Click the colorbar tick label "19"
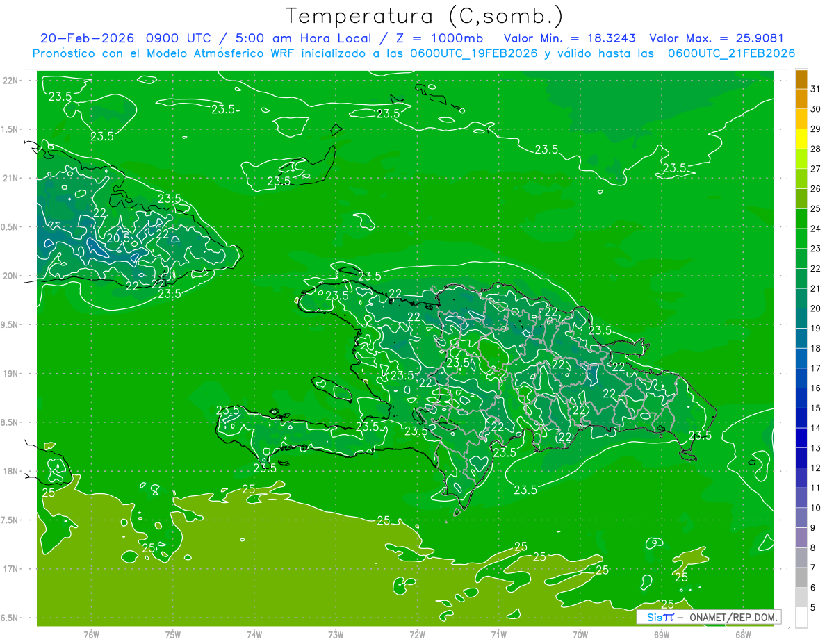This screenshot has height=644, width=834. click(816, 329)
